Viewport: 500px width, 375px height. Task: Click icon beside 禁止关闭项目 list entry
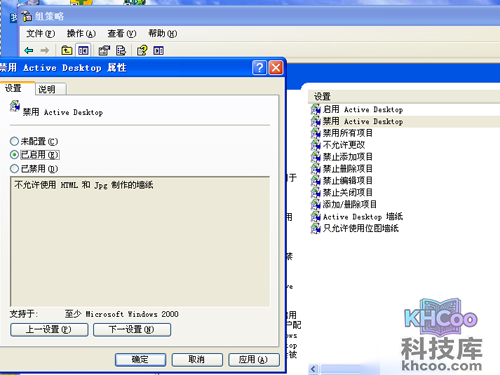click(x=316, y=192)
